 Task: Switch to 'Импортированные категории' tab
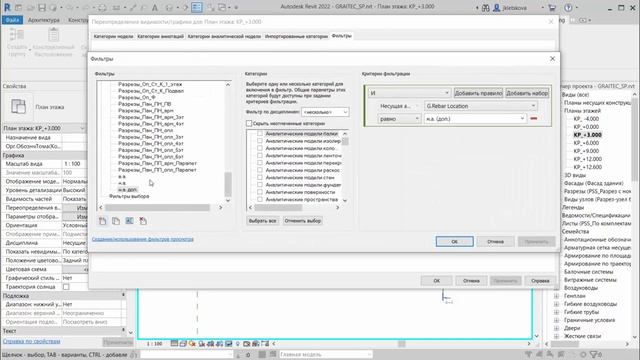(296, 36)
